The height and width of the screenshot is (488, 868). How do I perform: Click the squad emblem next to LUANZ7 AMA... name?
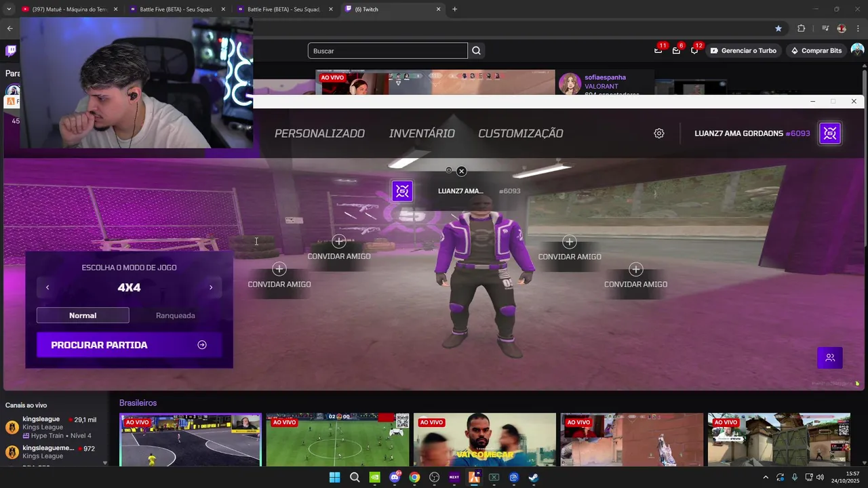click(x=402, y=191)
